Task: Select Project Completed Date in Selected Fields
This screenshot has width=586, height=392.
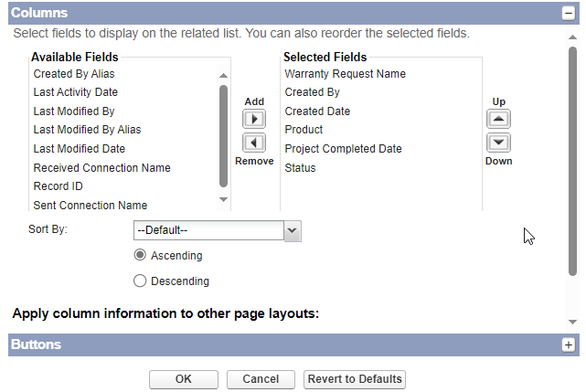Action: coord(343,149)
